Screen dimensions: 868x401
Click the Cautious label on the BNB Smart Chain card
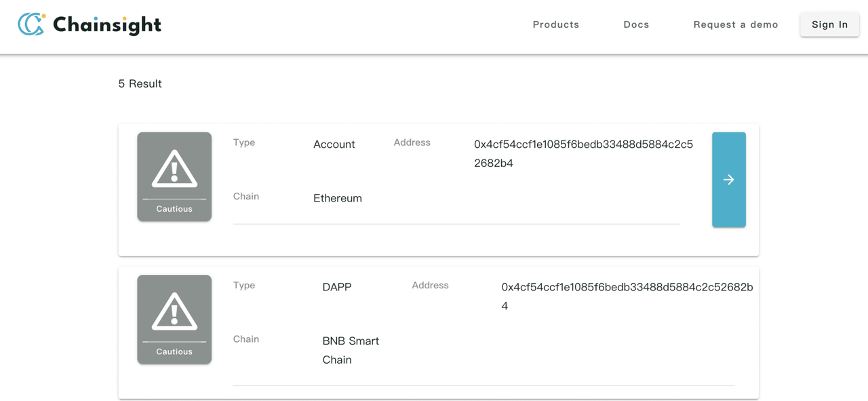174,351
